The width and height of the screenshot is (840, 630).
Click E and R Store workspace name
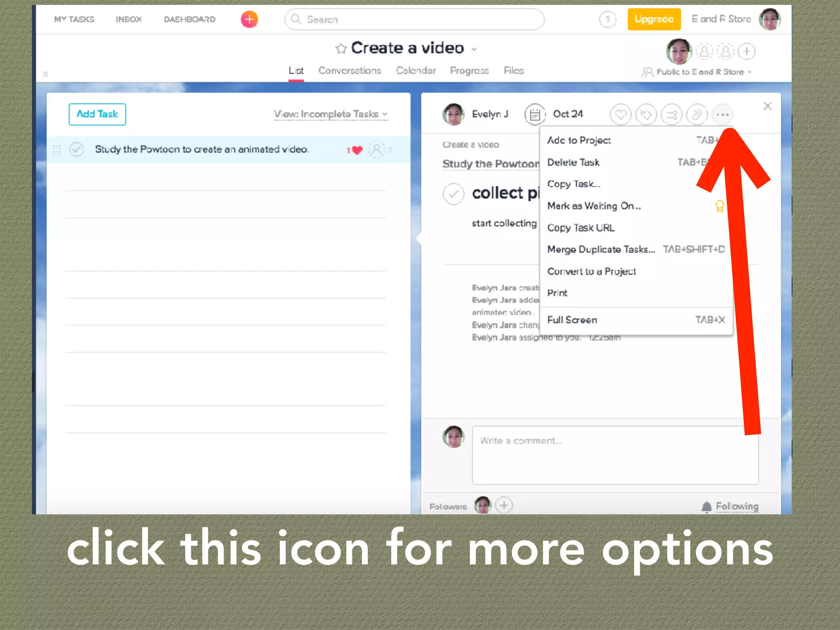coord(721,19)
